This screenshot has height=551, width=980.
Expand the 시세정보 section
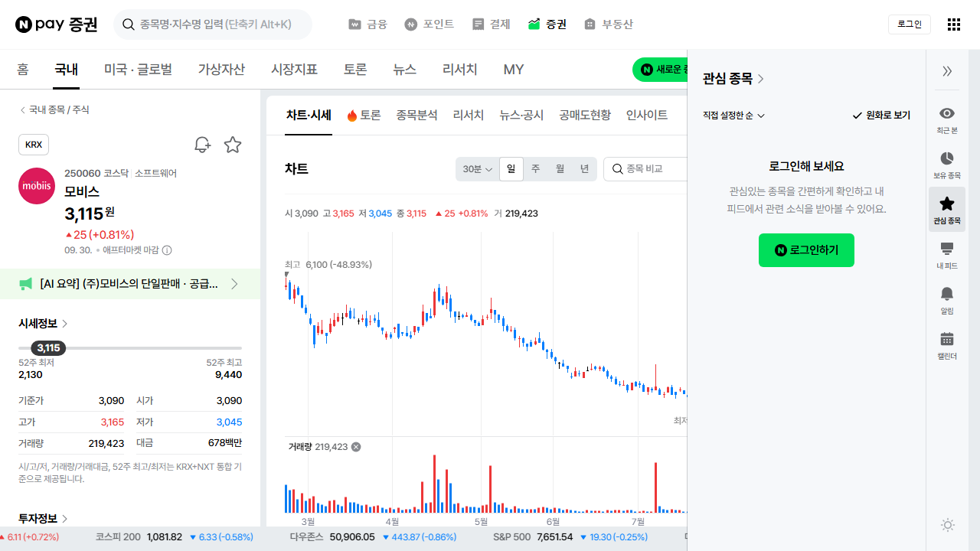tap(44, 324)
